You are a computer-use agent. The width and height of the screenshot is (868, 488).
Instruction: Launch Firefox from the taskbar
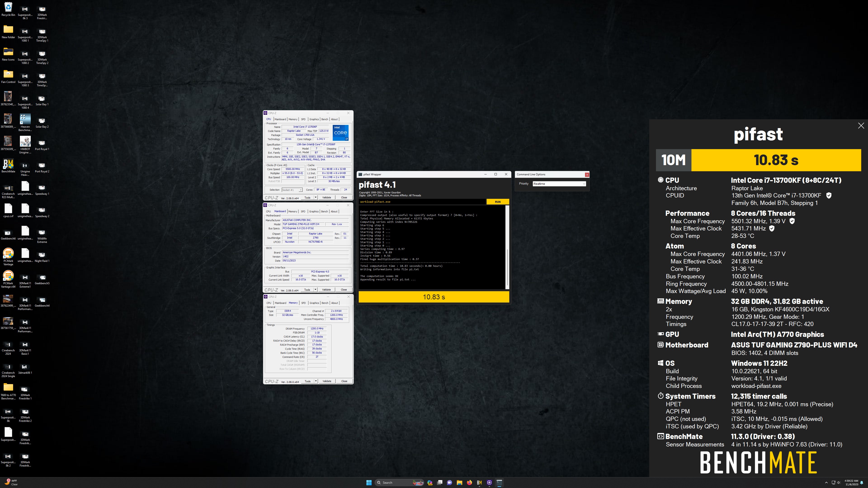tap(469, 483)
